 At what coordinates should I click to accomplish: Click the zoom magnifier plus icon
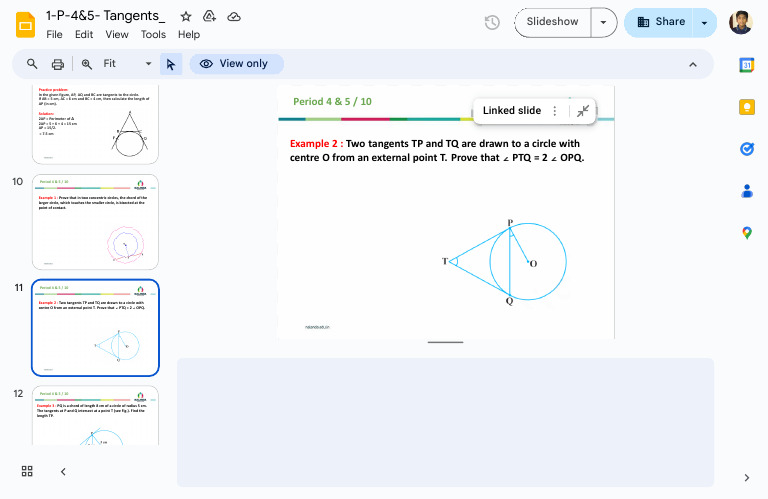tap(87, 64)
